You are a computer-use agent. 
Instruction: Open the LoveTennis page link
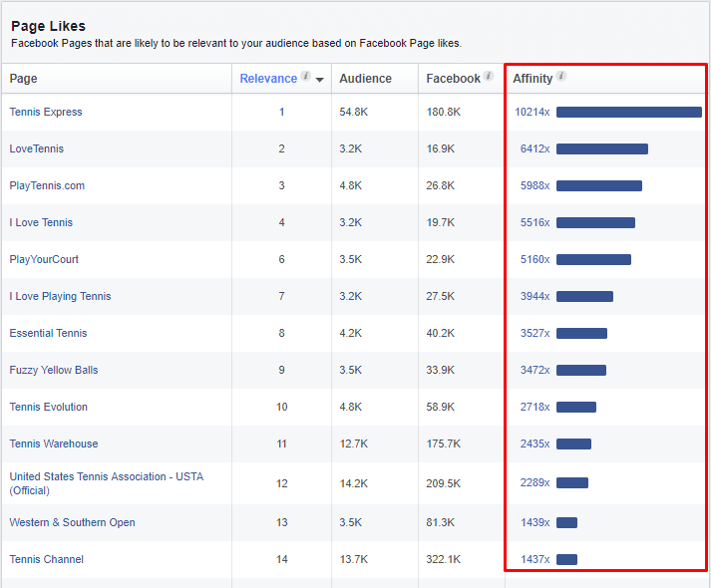(x=37, y=148)
